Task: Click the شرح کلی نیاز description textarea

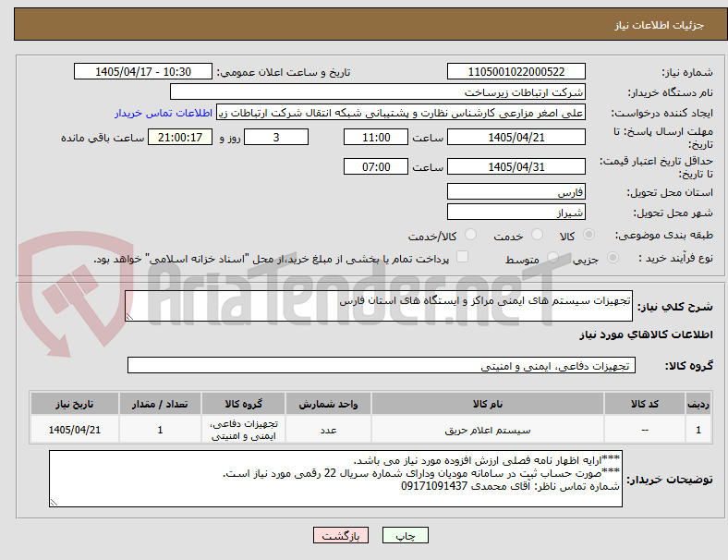Action: 379,306
